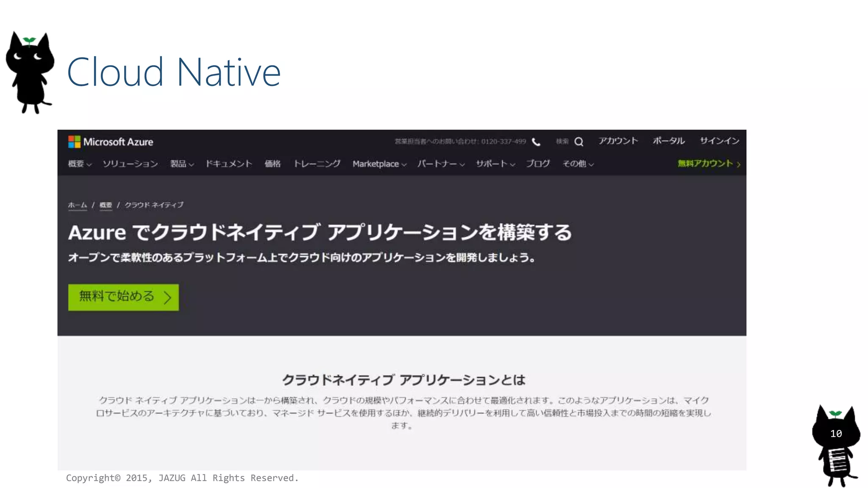Open the ソリューション menu item

pyautogui.click(x=130, y=164)
